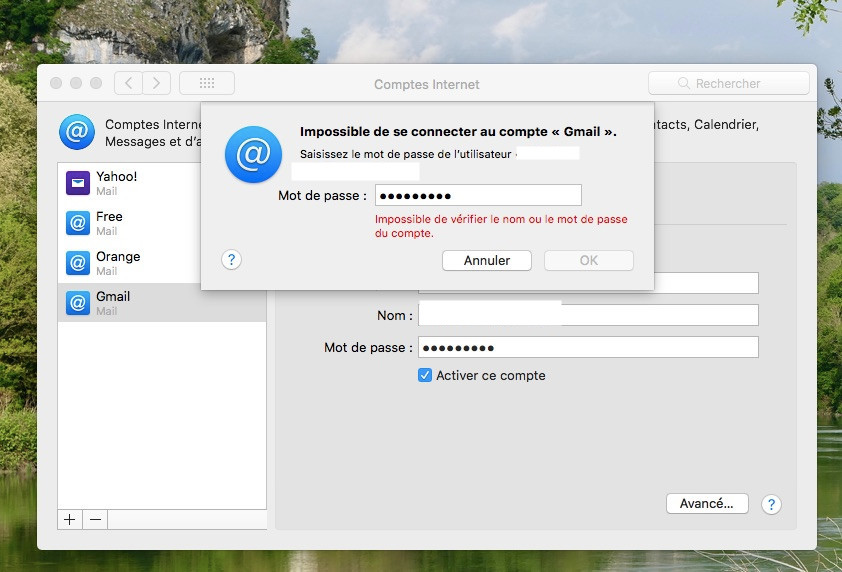Click the Activer ce compte label

pos(491,375)
